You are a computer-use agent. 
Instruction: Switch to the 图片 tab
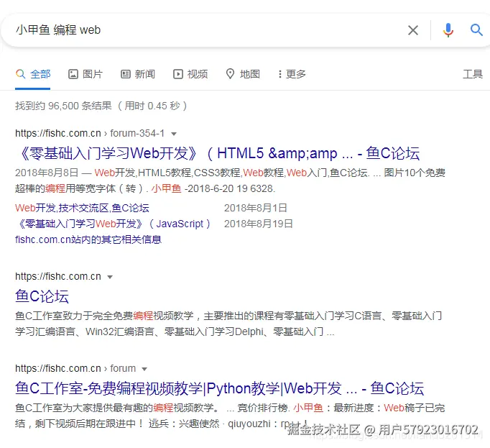[x=85, y=74]
